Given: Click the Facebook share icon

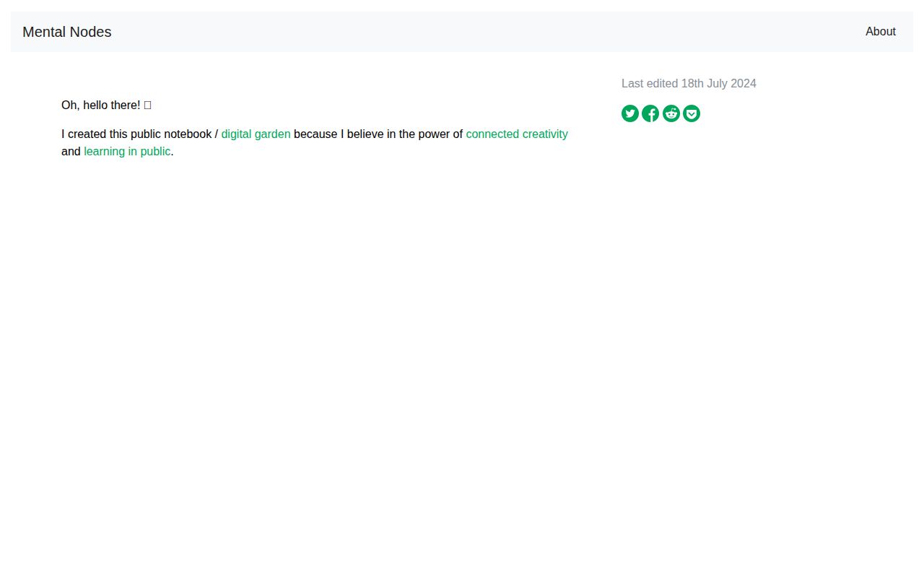Looking at the screenshot, I should click(650, 113).
